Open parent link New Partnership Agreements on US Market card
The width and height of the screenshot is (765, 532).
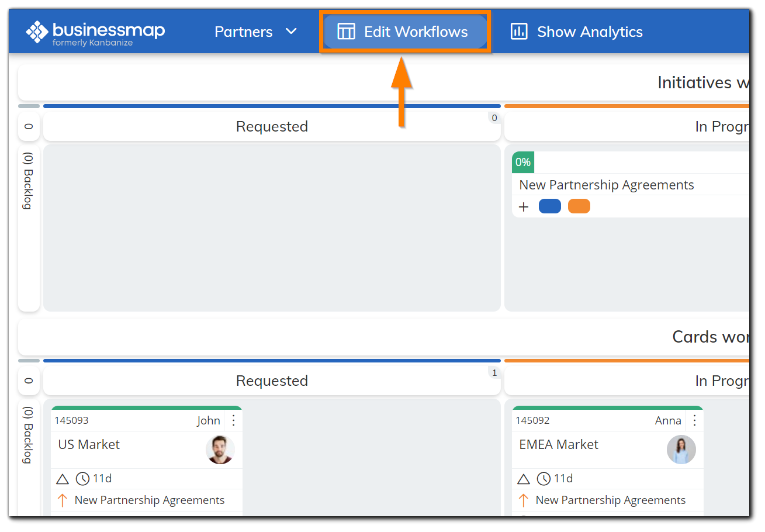tap(149, 500)
